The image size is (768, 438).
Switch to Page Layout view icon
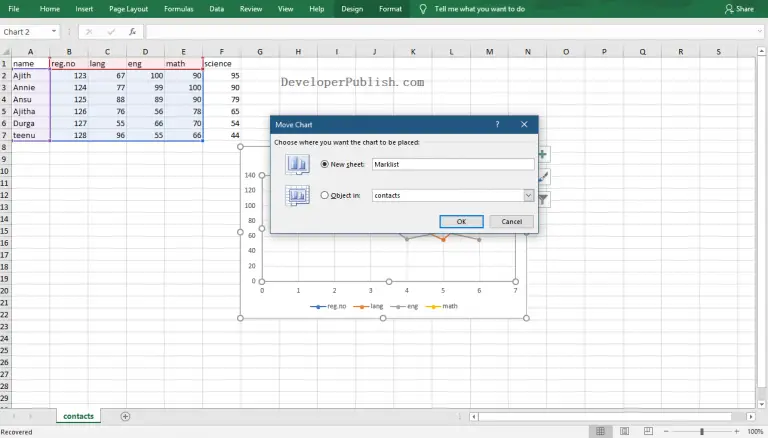click(625, 431)
